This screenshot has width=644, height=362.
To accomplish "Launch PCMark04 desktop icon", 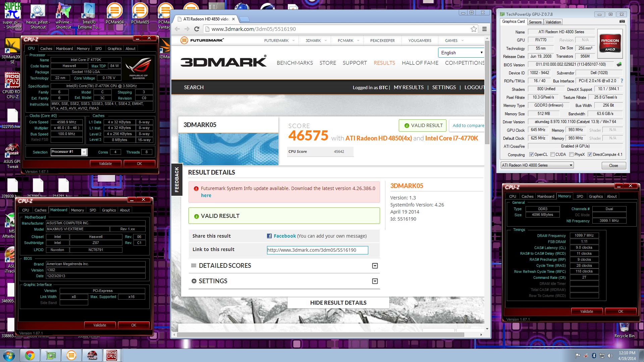I will (114, 13).
